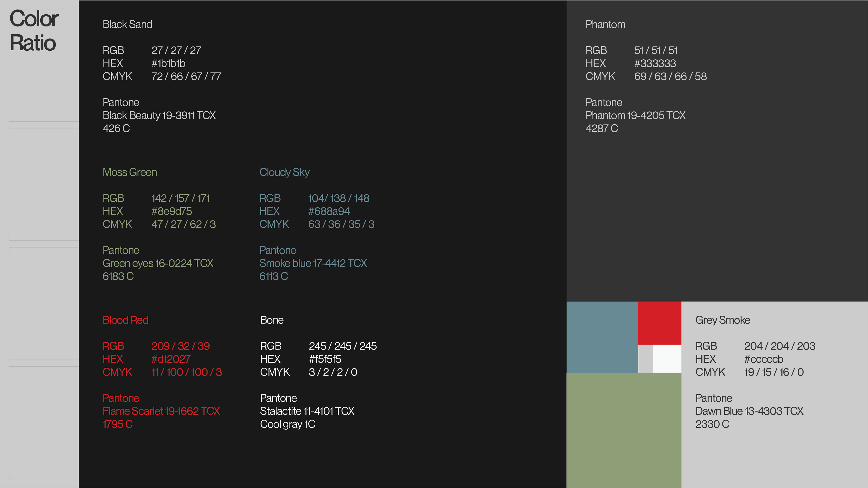
Task: Select Grey Smoke HEX '#cccccb'
Action: click(x=764, y=359)
